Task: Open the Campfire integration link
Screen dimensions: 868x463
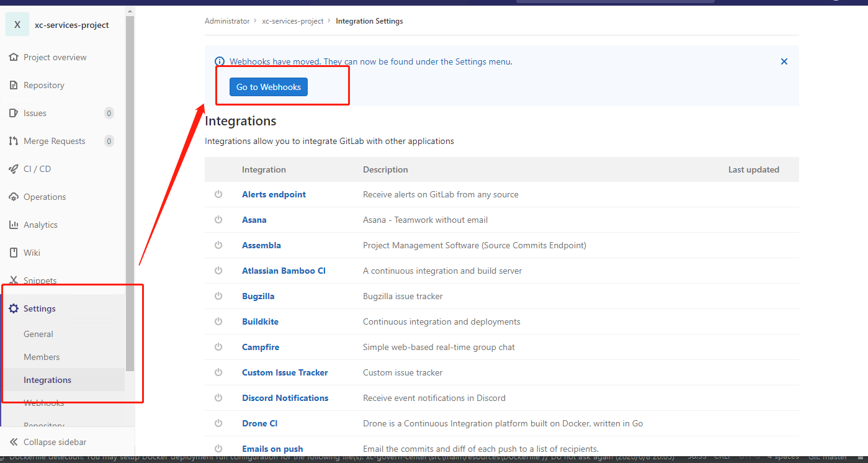Action: point(261,347)
